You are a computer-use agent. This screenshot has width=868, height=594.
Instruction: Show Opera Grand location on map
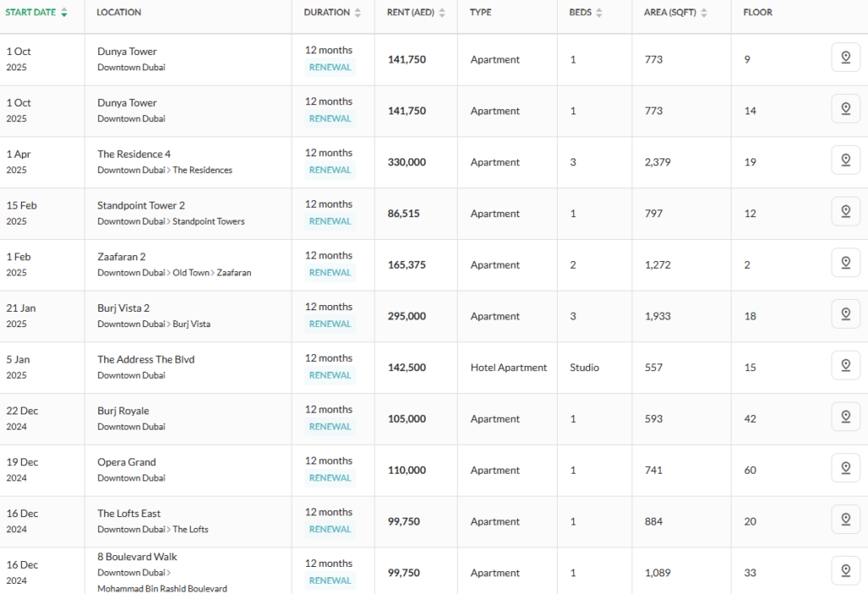tap(845, 468)
